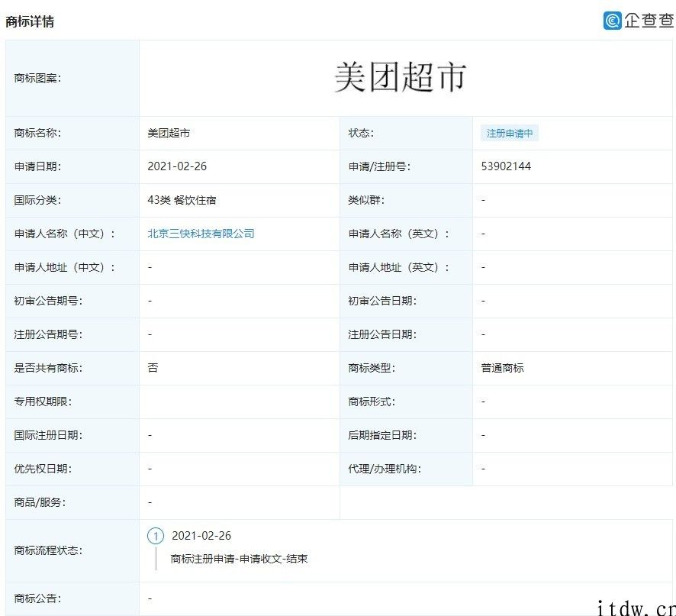Click the circled step number 1 marker

pyautogui.click(x=156, y=536)
